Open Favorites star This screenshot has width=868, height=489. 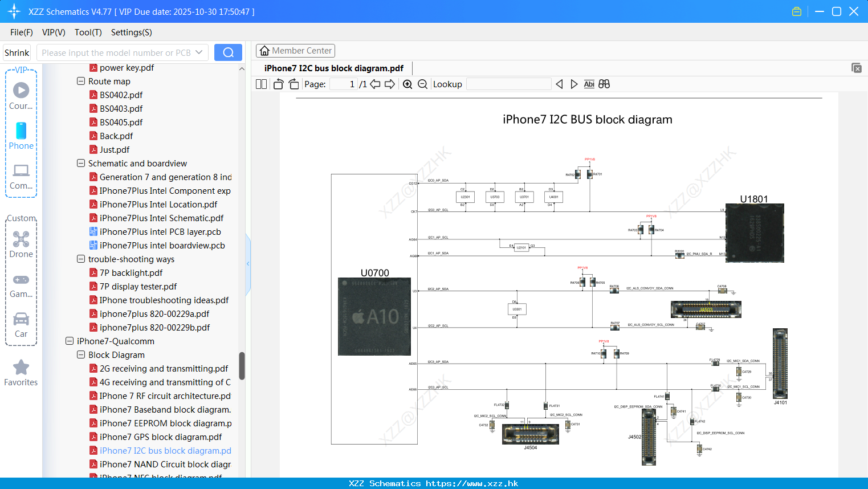pos(21,373)
